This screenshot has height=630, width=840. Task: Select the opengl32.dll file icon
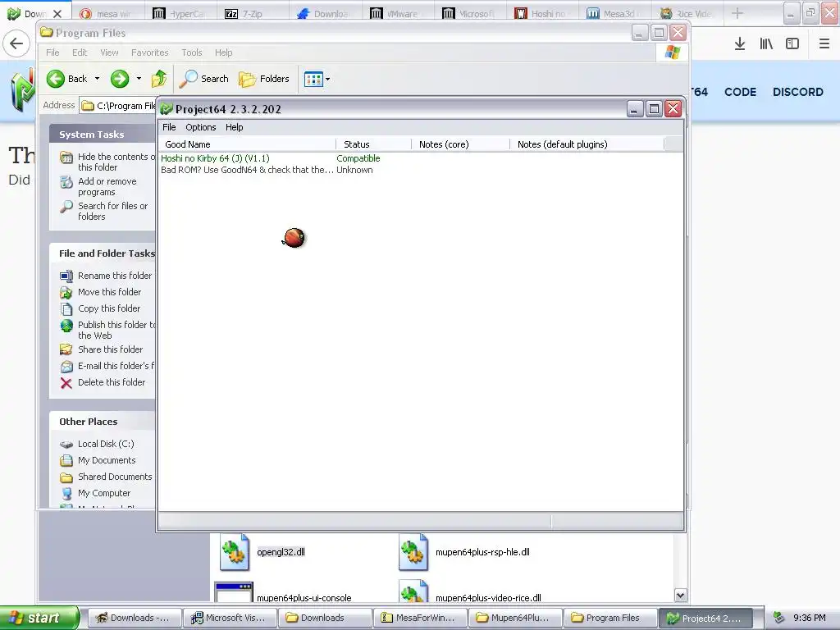235,552
